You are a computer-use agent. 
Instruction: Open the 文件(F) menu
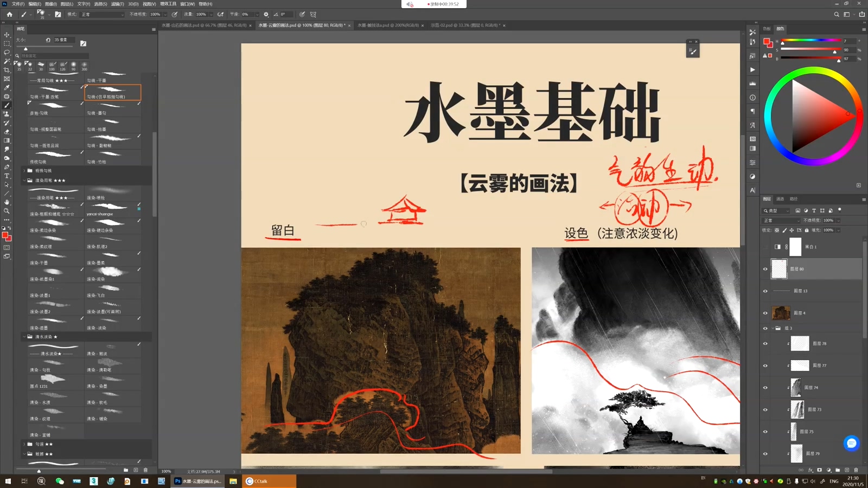click(x=18, y=4)
